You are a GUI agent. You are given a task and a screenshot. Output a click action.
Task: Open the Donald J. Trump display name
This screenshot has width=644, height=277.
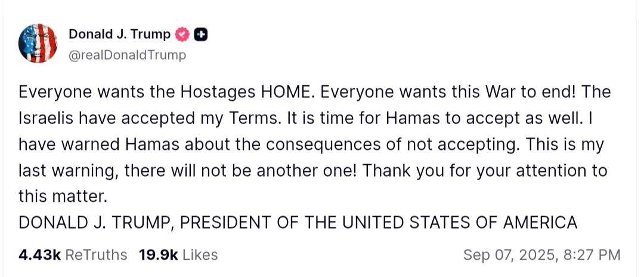click(x=120, y=35)
